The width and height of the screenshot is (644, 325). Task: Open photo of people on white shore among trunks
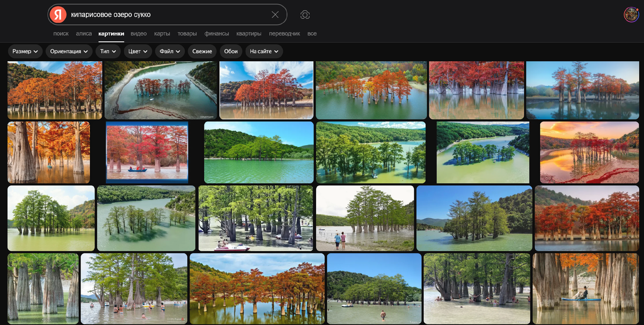click(x=477, y=288)
